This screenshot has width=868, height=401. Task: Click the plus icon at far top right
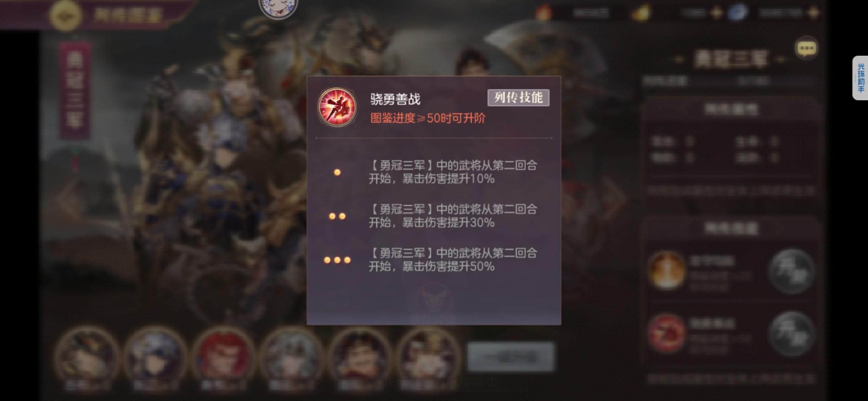pyautogui.click(x=814, y=13)
